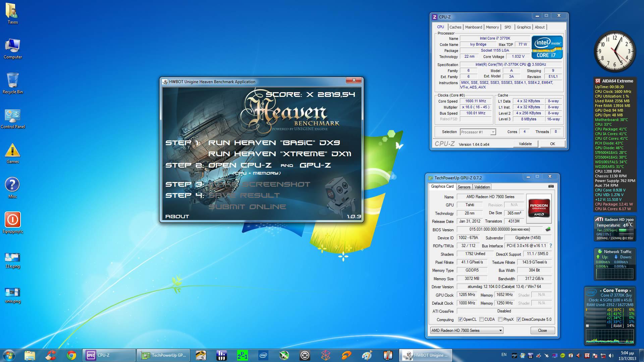
Task: Open the Paint palette taskbar icon
Action: 367,355
